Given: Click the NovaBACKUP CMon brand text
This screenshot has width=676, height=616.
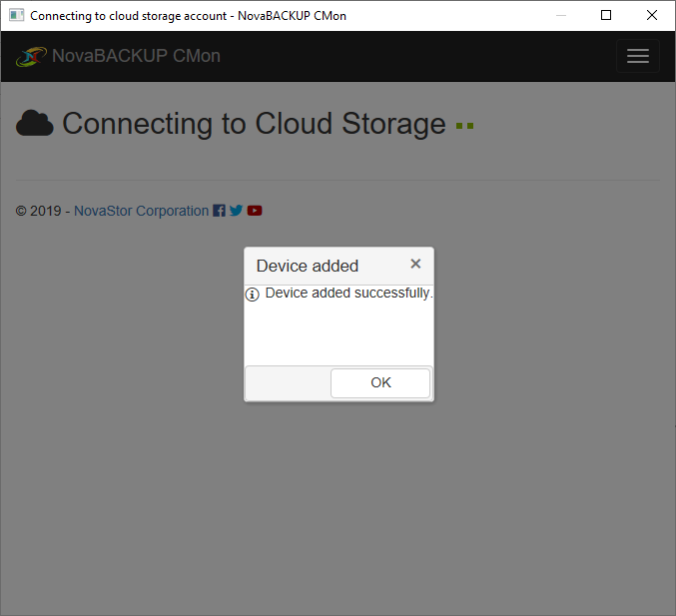Looking at the screenshot, I should click(x=136, y=56).
